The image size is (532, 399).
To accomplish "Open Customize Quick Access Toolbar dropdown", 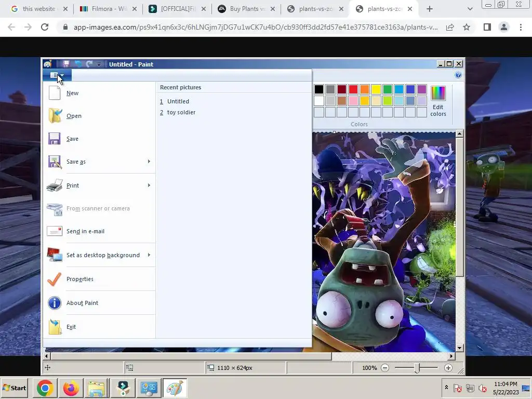I will tap(99, 64).
